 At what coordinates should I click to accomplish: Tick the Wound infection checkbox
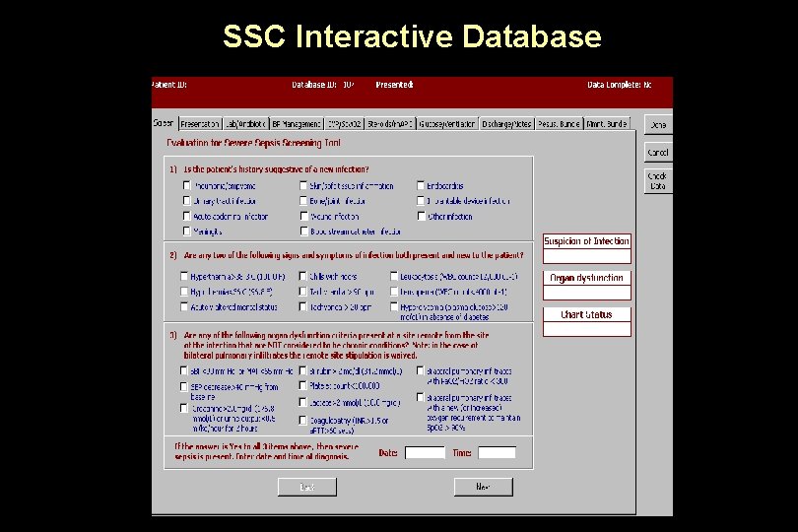(x=303, y=217)
